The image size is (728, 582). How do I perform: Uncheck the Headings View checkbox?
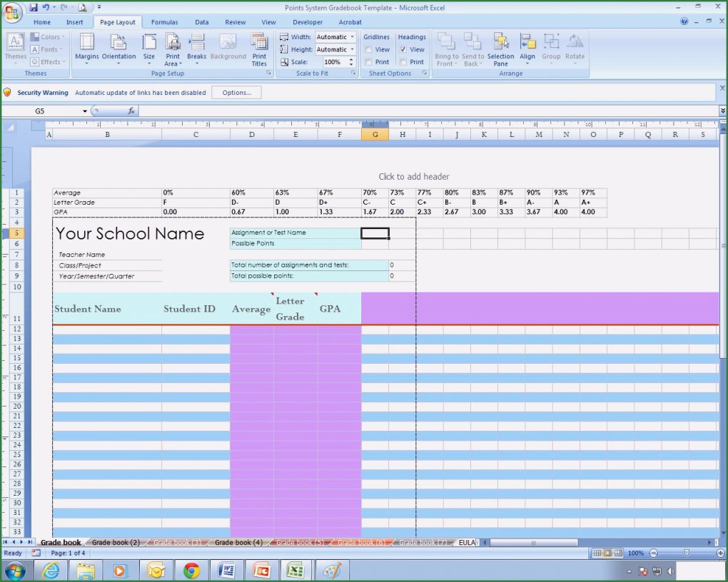pos(403,50)
